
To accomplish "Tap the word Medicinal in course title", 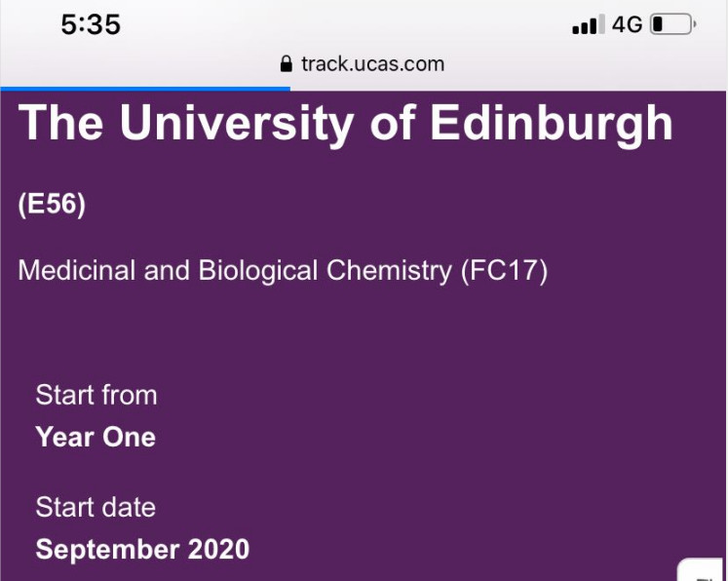I will point(76,271).
